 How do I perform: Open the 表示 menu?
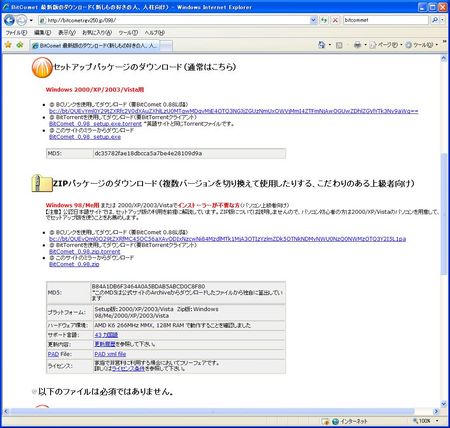[x=67, y=33]
